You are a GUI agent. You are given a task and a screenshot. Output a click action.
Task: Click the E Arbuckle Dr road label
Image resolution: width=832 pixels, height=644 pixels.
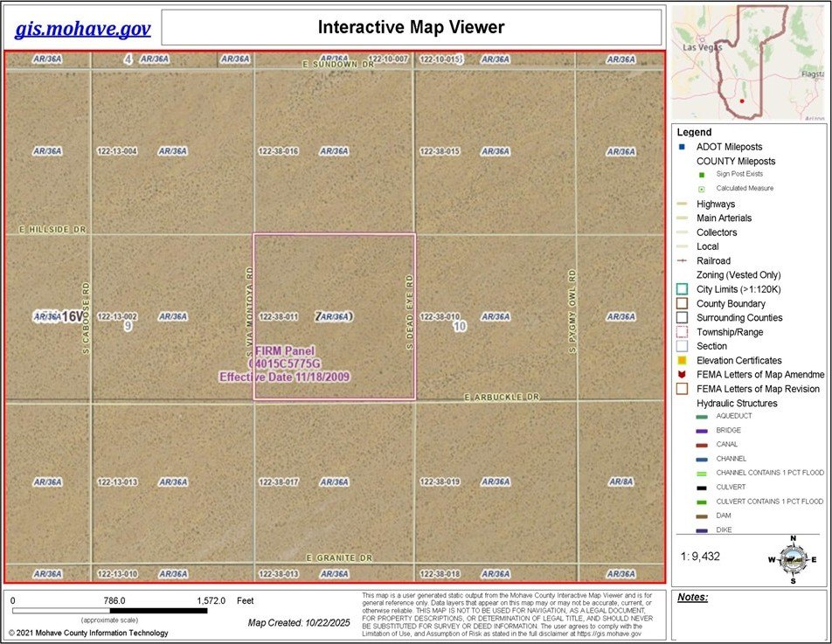point(502,397)
